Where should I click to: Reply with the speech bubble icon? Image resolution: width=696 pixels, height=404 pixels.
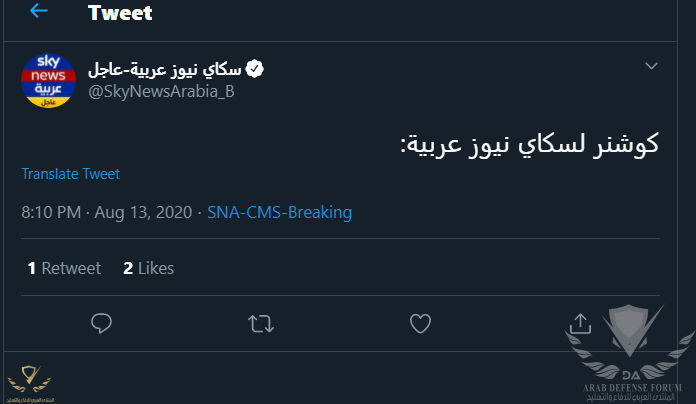tap(101, 323)
